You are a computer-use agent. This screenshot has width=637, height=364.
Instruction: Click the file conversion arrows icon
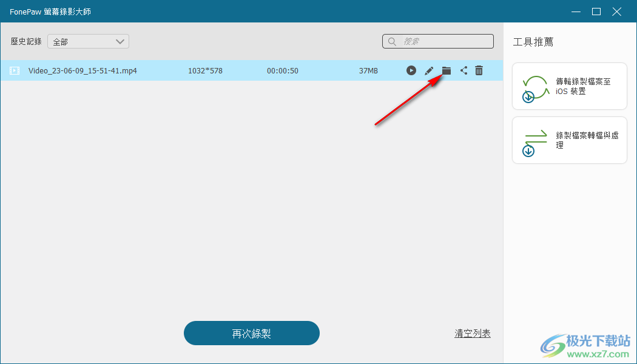534,143
